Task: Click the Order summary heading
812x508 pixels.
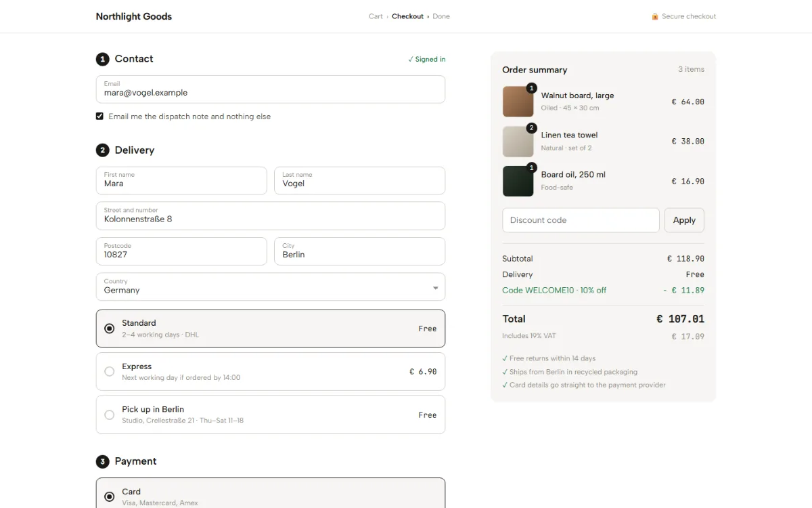Action: tap(535, 70)
